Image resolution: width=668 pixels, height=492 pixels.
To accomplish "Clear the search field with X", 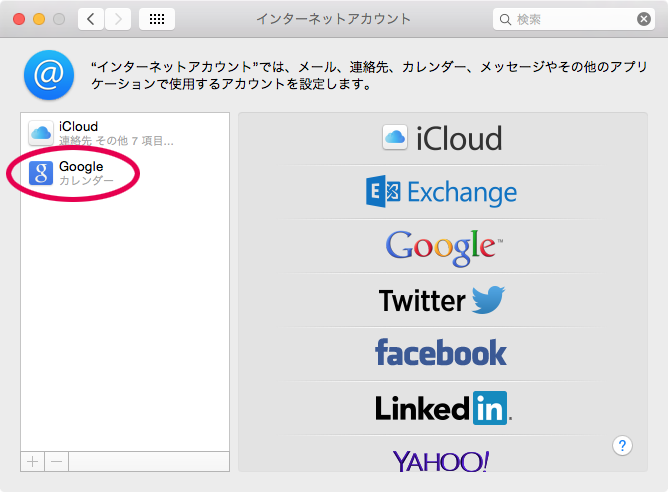I will [x=644, y=19].
